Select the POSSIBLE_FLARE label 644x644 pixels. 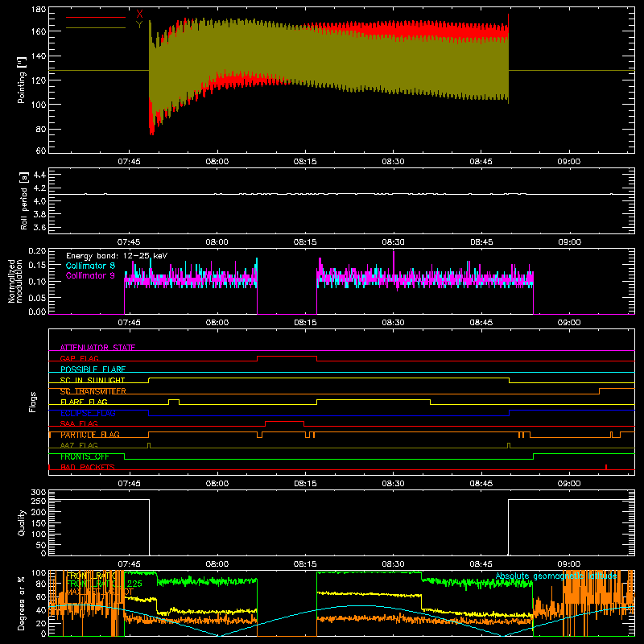[x=93, y=369]
